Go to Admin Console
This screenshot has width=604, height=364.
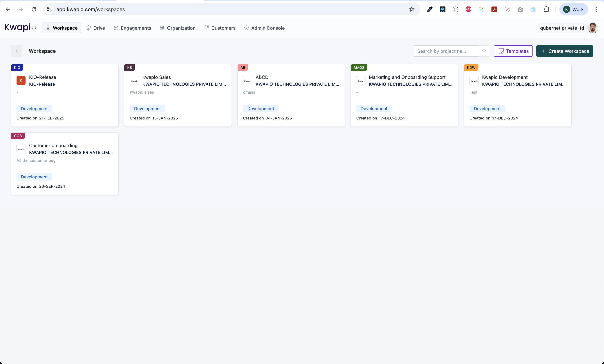coord(264,28)
